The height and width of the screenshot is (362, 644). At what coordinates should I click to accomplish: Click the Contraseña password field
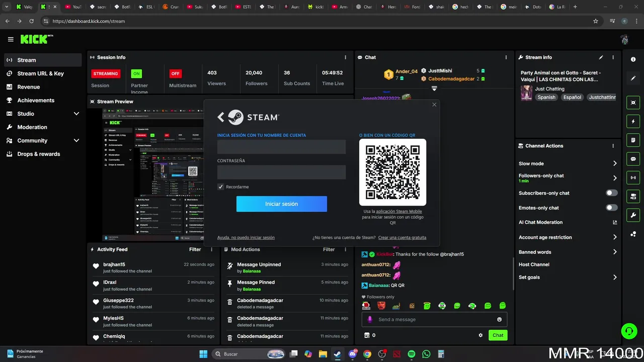coord(281,172)
